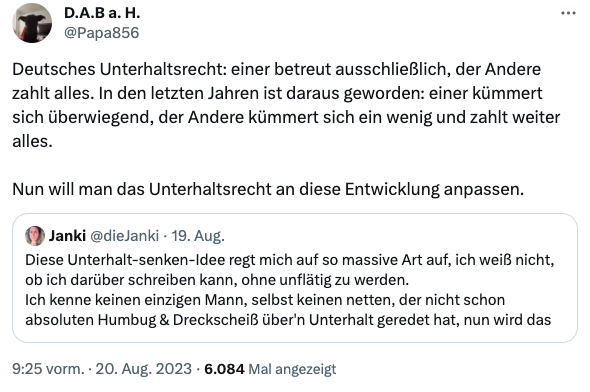Click the Mal angezeigt label text
The image size is (590, 392).
(x=292, y=369)
